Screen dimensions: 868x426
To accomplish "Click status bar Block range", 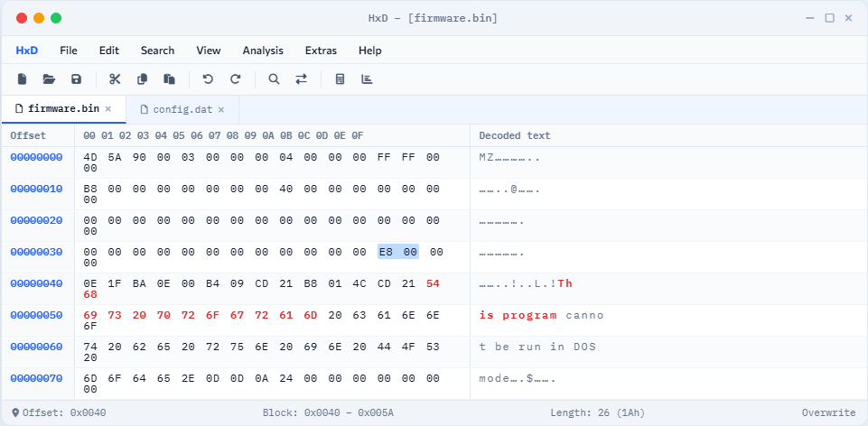I will coord(328,412).
